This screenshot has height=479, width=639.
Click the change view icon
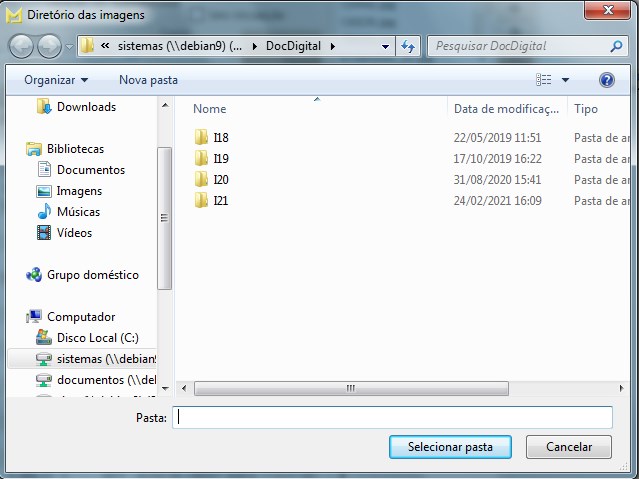[x=543, y=79]
